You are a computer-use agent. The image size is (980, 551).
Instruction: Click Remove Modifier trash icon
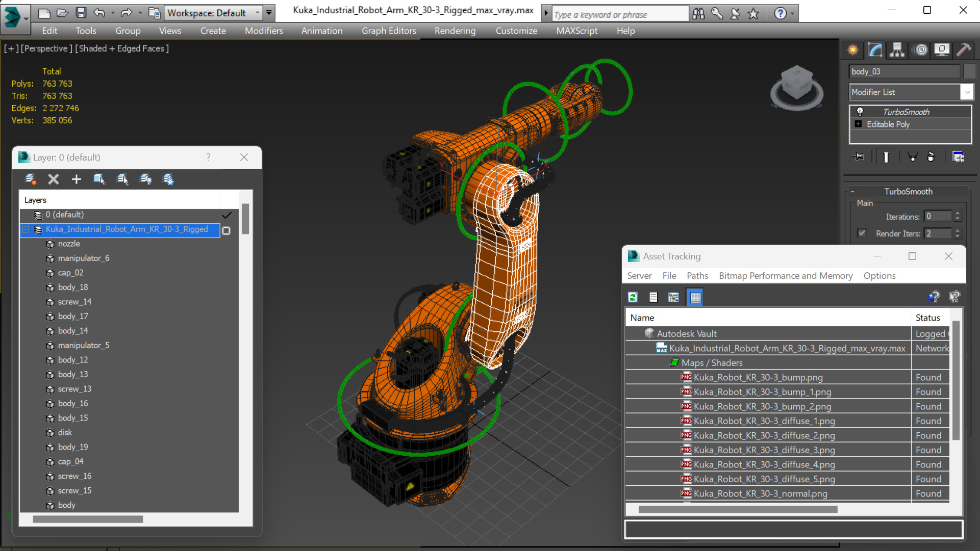(x=931, y=157)
